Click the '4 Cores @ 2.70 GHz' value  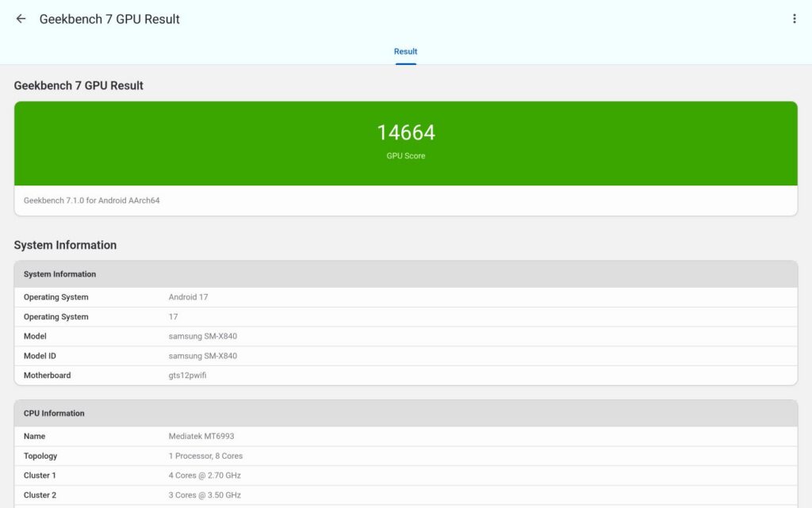coord(205,476)
